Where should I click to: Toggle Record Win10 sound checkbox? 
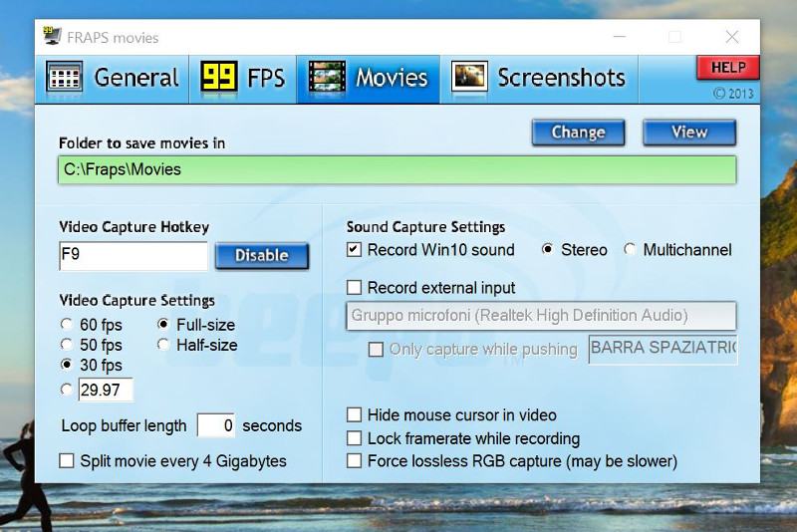[x=355, y=249]
